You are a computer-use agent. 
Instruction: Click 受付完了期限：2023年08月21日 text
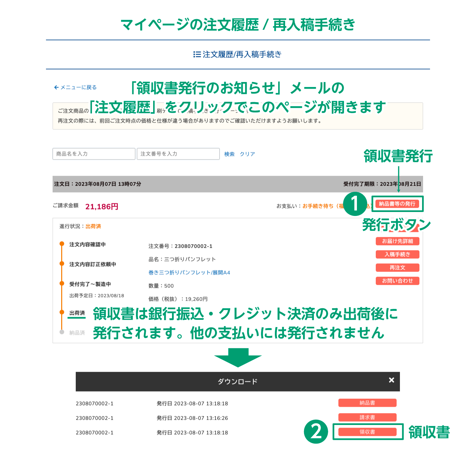[x=382, y=184]
